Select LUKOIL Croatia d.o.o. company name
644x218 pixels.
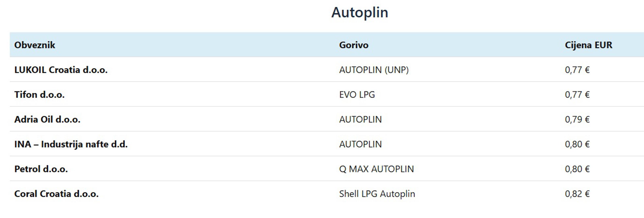click(x=61, y=70)
